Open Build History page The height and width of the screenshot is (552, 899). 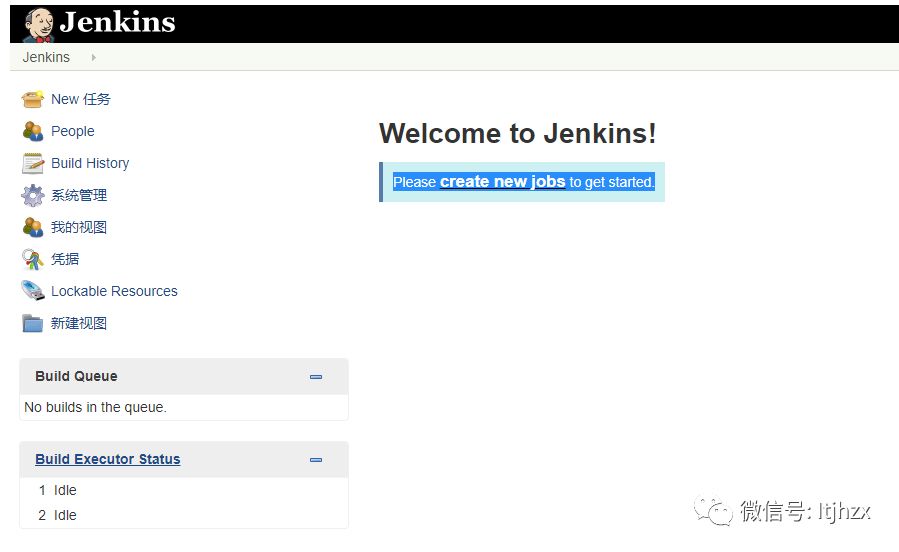90,163
